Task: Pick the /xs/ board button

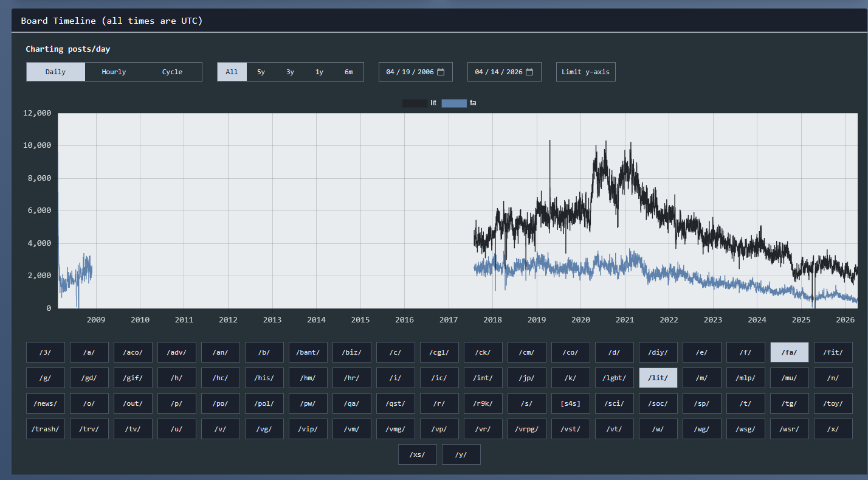Action: [418, 454]
